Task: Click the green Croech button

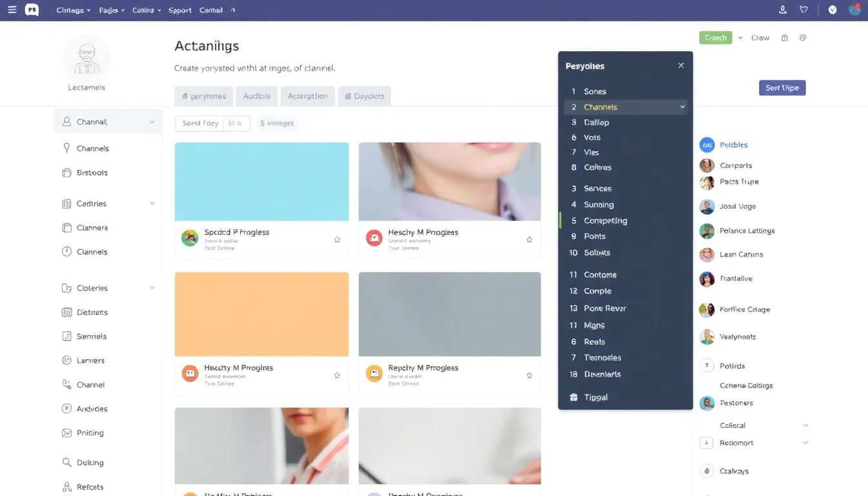Action: pos(715,38)
